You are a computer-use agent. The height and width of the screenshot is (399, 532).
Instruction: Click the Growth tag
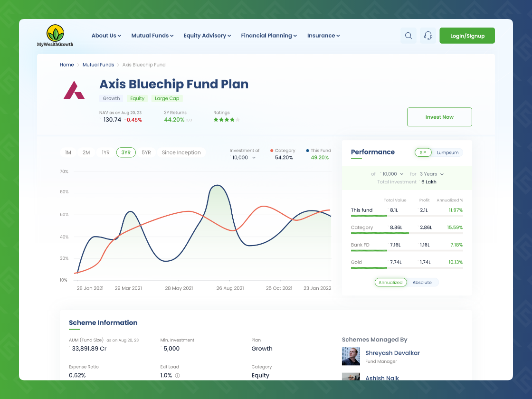111,98
